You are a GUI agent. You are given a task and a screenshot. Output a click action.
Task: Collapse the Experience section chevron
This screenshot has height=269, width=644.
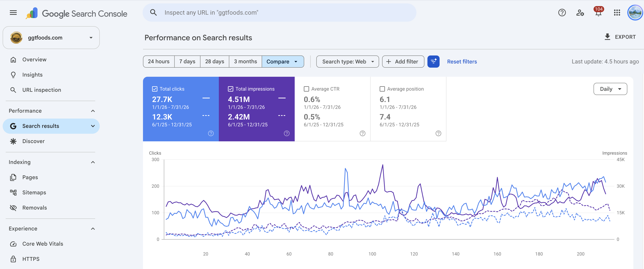93,229
